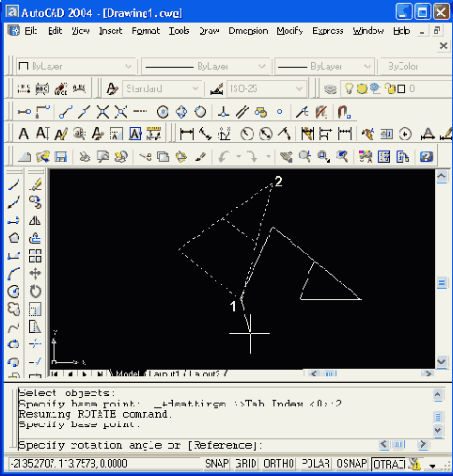Toggle SNAP mode in status bar
453x476 pixels.
pos(217,464)
